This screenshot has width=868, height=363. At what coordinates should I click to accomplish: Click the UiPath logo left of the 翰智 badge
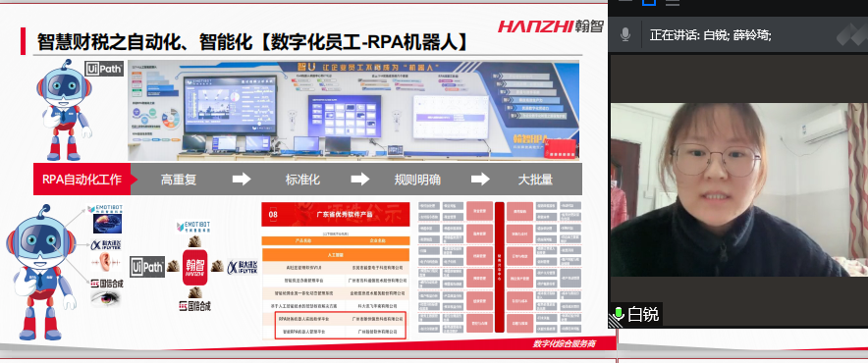click(148, 267)
